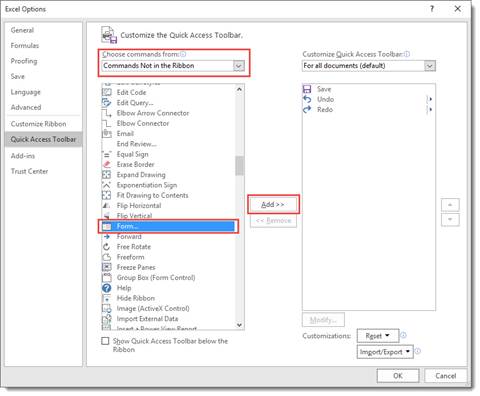Click the commands list scrollbar thumb
480x396 pixels.
239,166
